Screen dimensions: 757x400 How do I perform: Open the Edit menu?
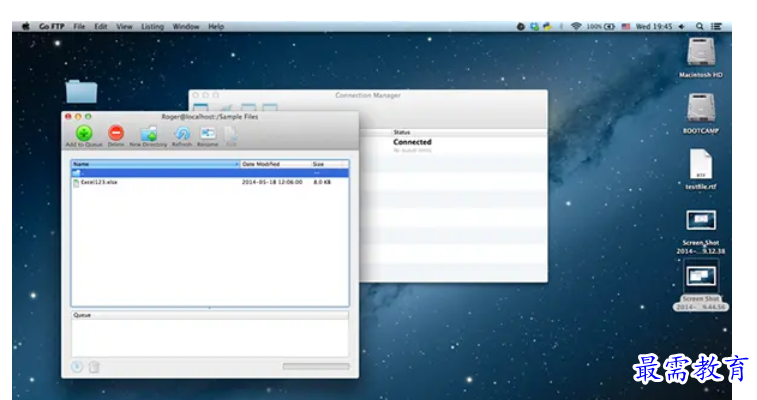[101, 27]
